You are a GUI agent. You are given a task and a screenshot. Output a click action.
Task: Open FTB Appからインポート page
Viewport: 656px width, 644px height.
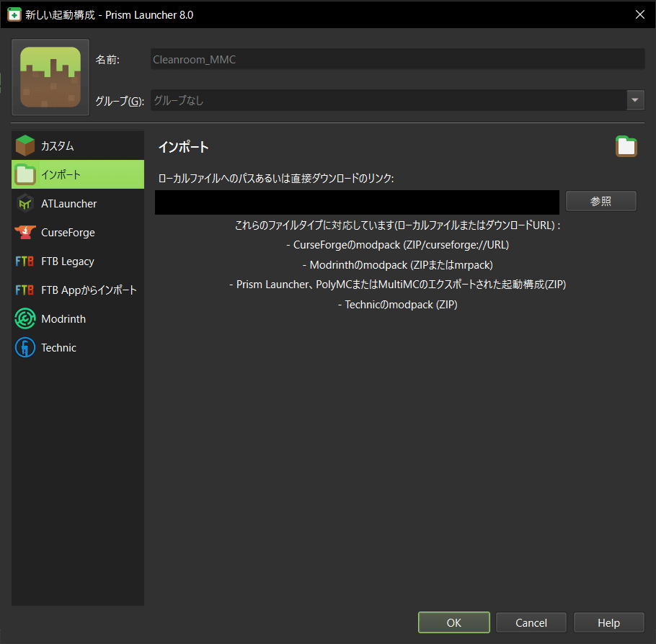tap(78, 290)
